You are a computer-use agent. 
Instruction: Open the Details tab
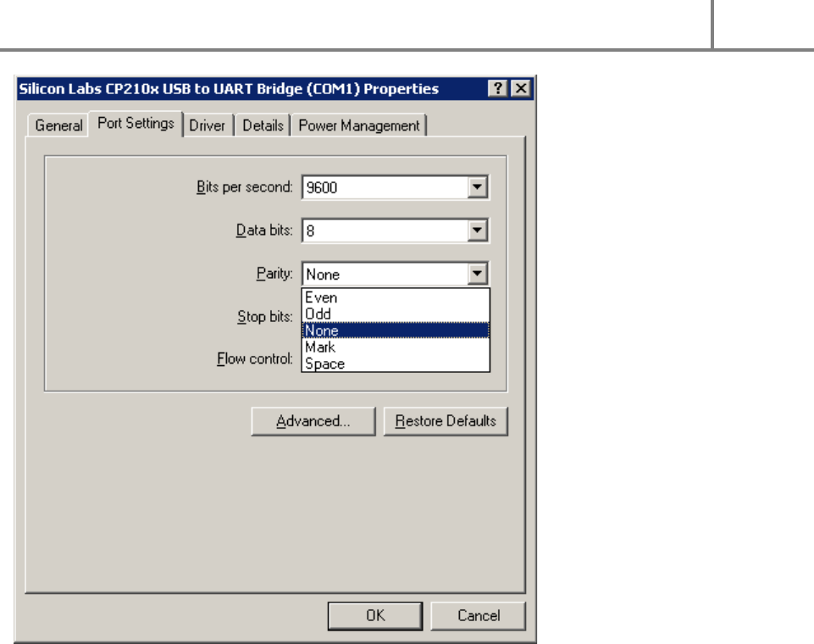[x=263, y=125]
